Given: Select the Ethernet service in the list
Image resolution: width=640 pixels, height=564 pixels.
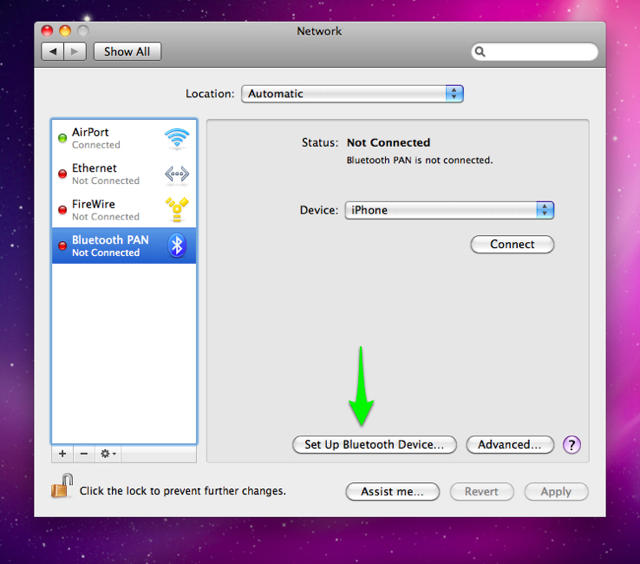Looking at the screenshot, I should click(110, 174).
